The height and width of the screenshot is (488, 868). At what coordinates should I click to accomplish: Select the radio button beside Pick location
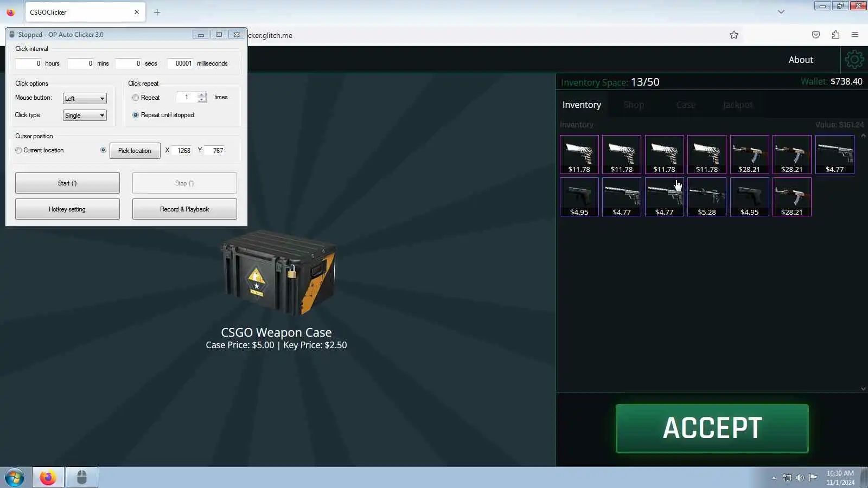[x=103, y=150]
